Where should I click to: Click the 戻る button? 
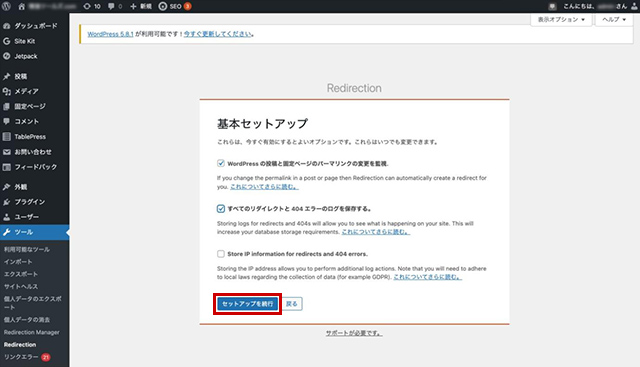point(292,304)
